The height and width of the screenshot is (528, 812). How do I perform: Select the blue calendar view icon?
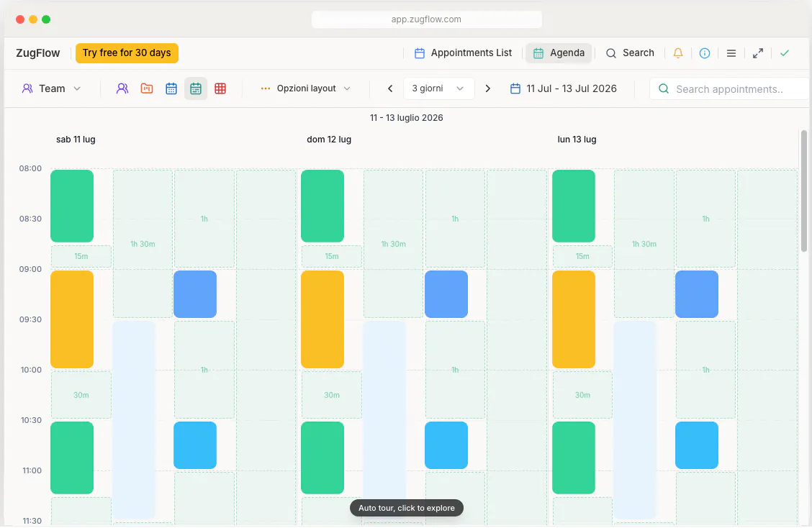[x=171, y=88]
